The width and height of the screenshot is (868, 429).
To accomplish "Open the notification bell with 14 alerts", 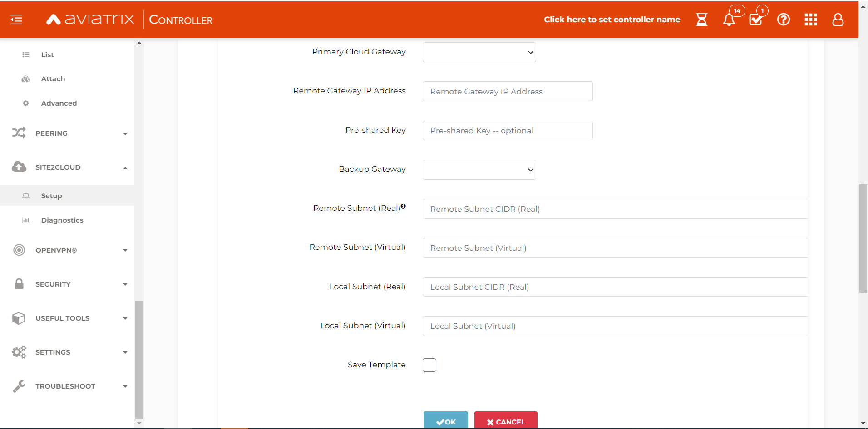I will pos(729,19).
